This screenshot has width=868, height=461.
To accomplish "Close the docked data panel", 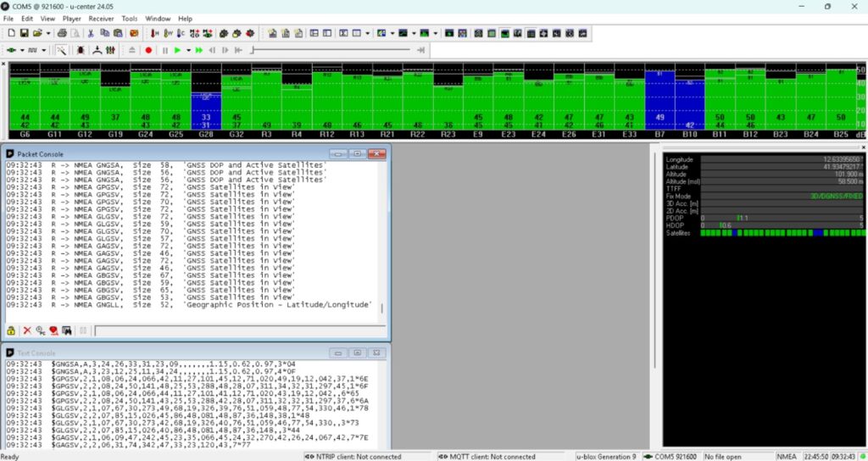I will [x=864, y=147].
